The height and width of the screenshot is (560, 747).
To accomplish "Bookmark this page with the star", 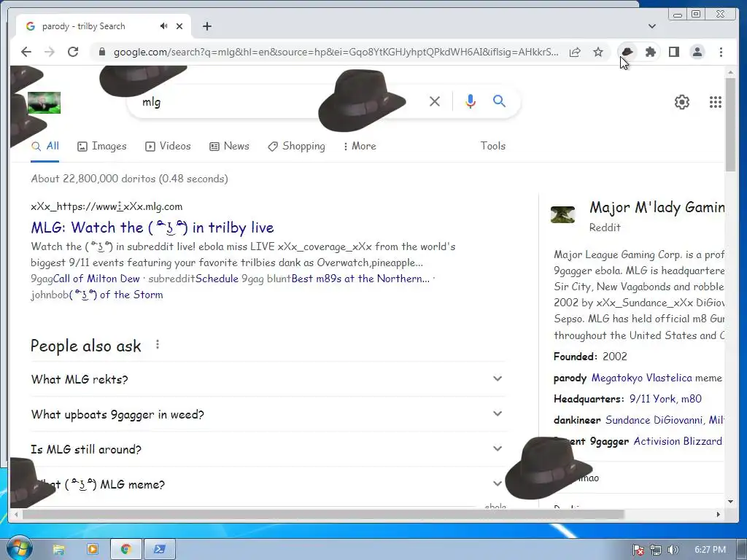I will point(598,52).
